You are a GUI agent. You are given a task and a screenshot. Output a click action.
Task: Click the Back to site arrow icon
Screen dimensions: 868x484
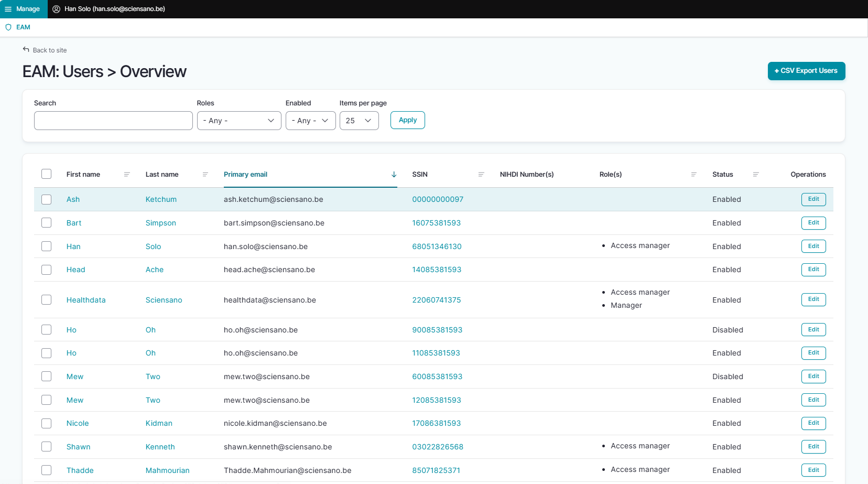coord(26,50)
